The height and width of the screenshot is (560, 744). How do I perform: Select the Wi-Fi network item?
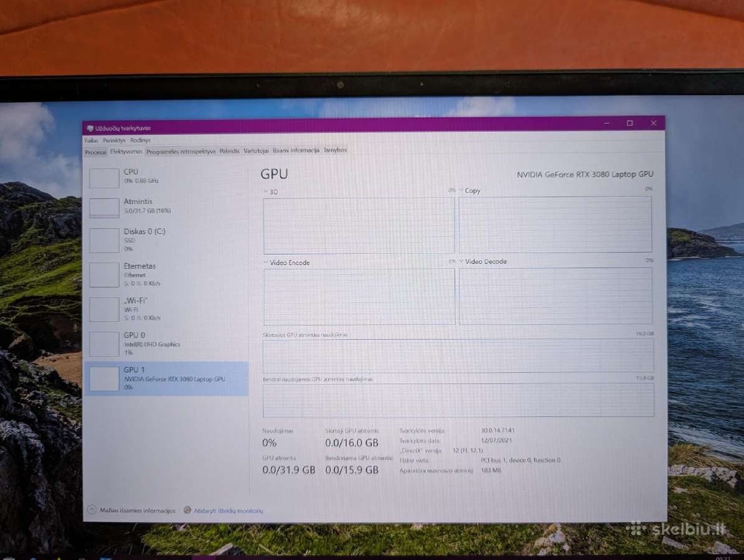coord(166,309)
